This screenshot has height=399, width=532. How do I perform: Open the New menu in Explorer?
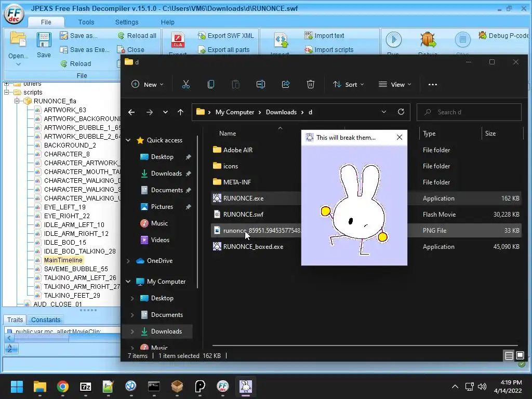148,85
